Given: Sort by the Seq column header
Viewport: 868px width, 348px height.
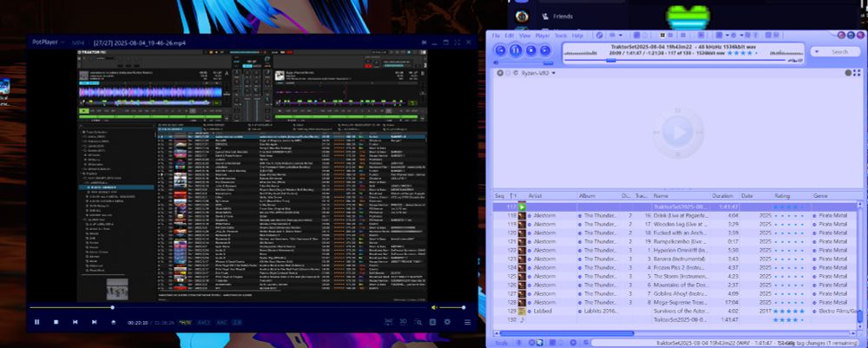Looking at the screenshot, I should (x=500, y=196).
